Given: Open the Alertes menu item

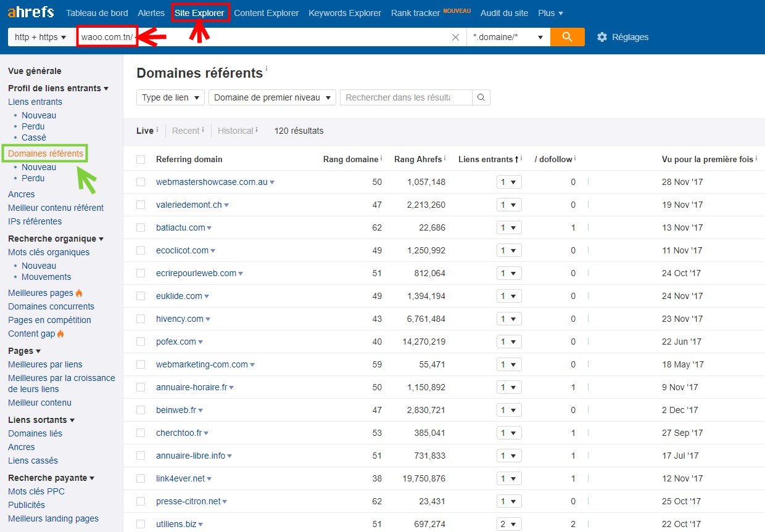Looking at the screenshot, I should [x=151, y=13].
